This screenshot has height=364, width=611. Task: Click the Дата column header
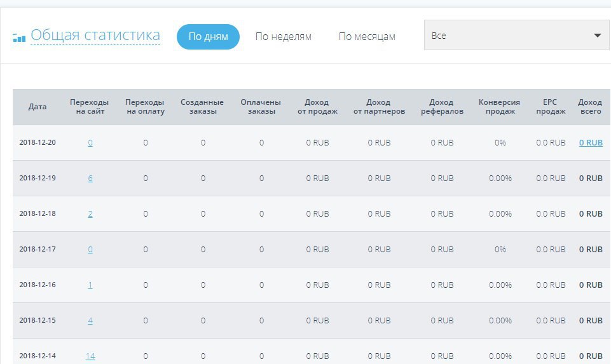(x=38, y=107)
